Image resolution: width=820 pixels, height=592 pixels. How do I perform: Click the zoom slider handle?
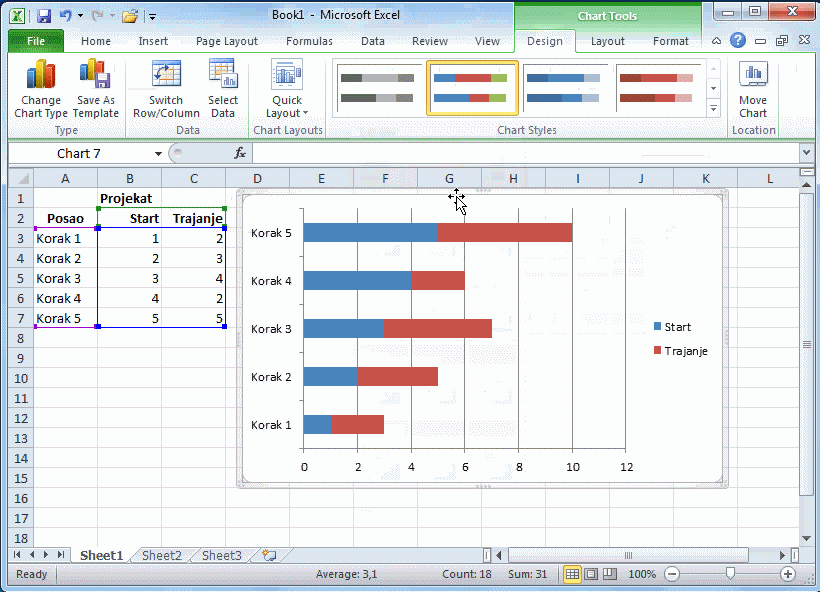731,574
